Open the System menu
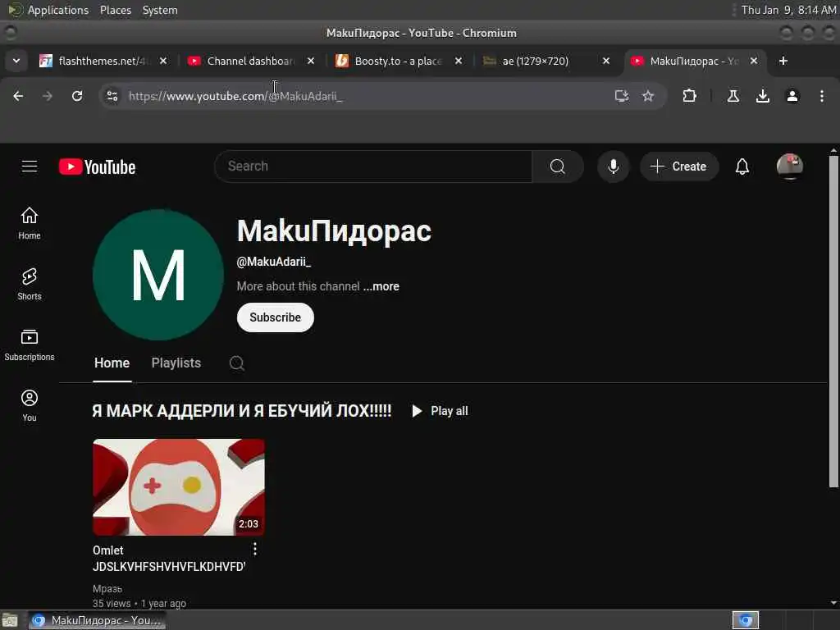 tap(160, 10)
